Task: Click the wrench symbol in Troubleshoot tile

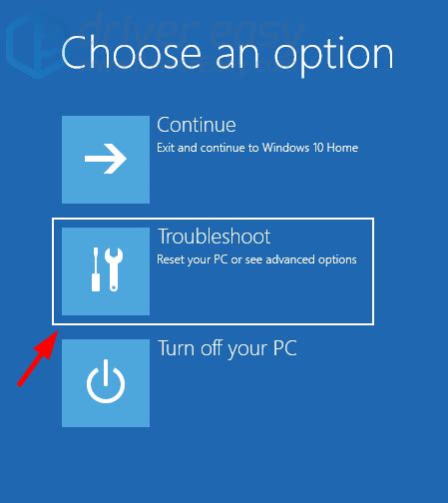Action: (114, 269)
